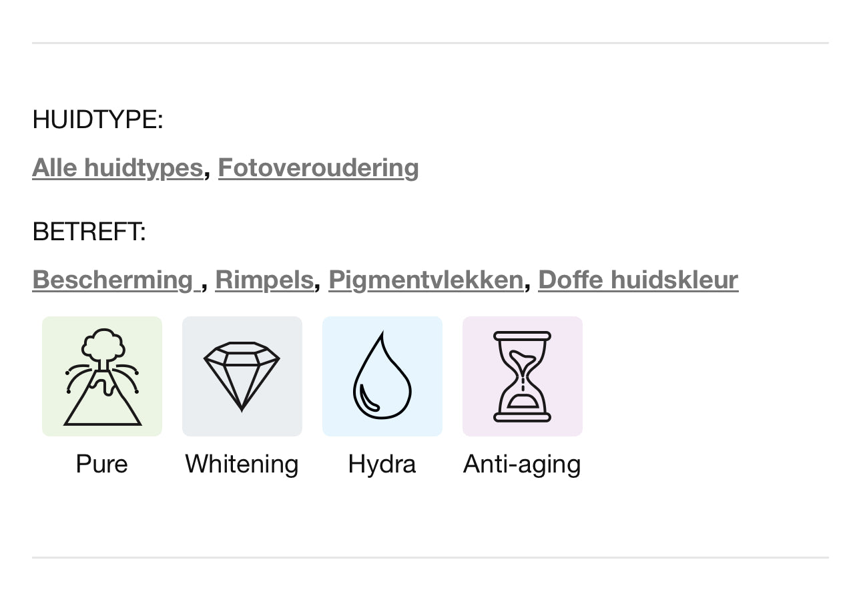861x616 pixels.
Task: Follow the Fotoveroudering link
Action: (318, 168)
